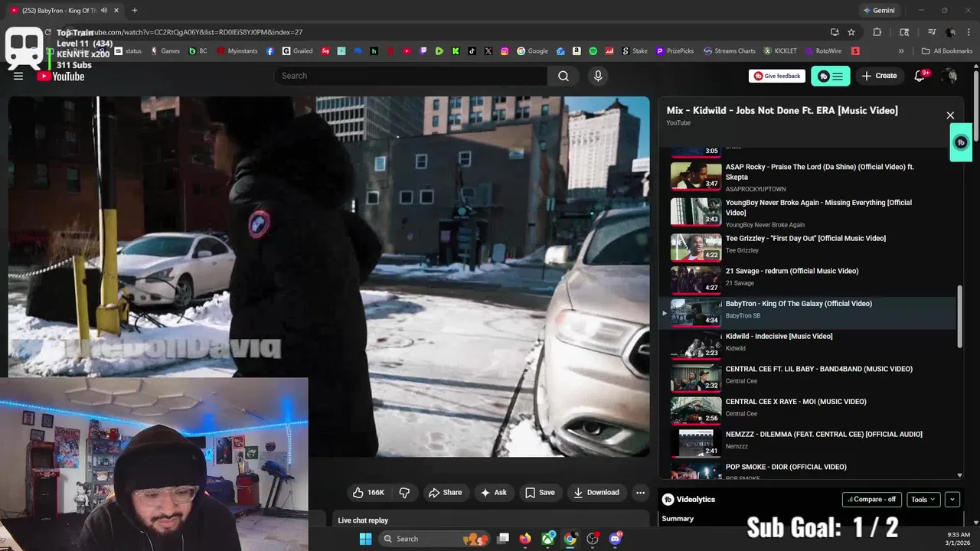Open the YouTube hamburger guide menu

tap(18, 76)
